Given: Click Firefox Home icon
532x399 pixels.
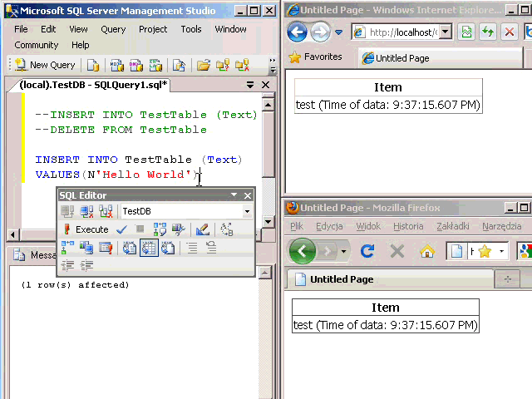Looking at the screenshot, I should 426,251.
